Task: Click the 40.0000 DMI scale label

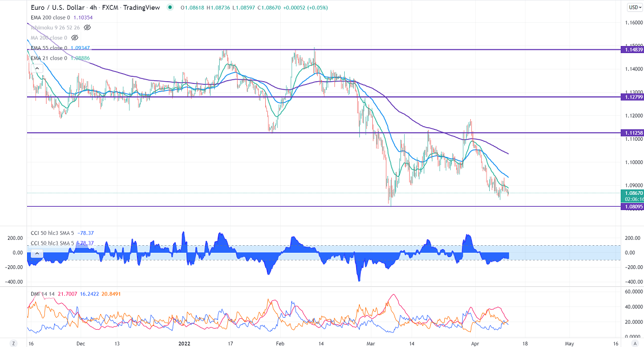Action: pyautogui.click(x=634, y=307)
